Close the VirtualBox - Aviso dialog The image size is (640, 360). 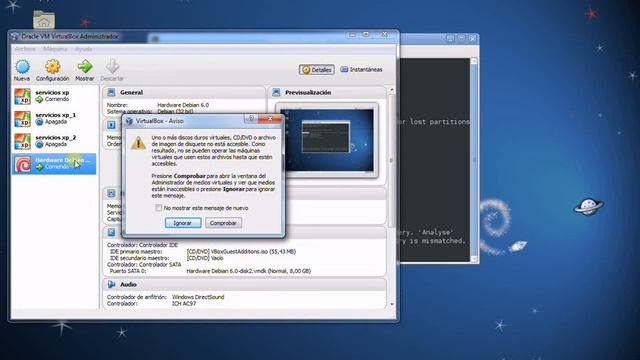pos(270,118)
